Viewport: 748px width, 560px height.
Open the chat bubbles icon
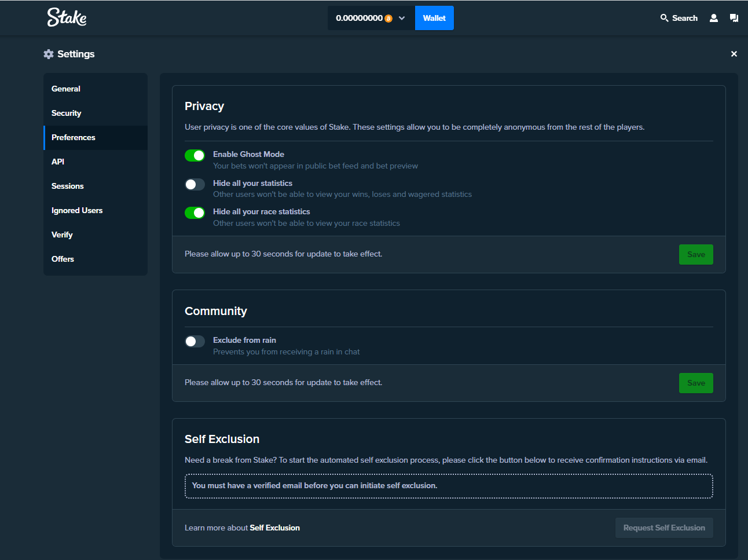[734, 18]
